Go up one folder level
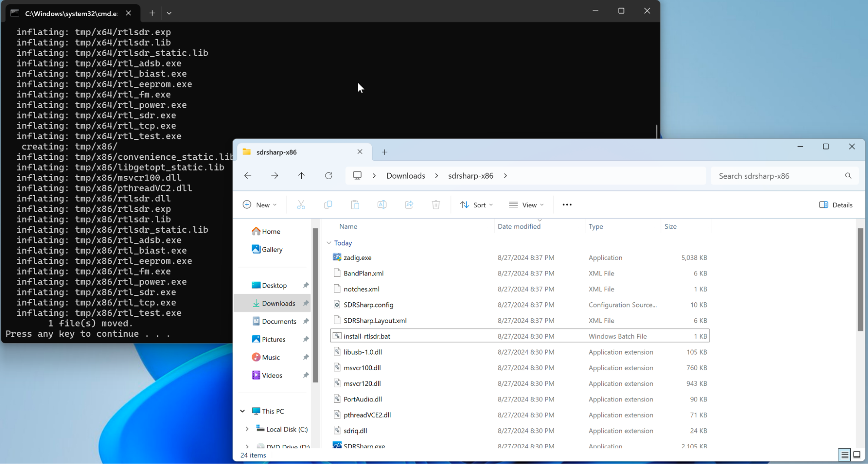 (301, 176)
